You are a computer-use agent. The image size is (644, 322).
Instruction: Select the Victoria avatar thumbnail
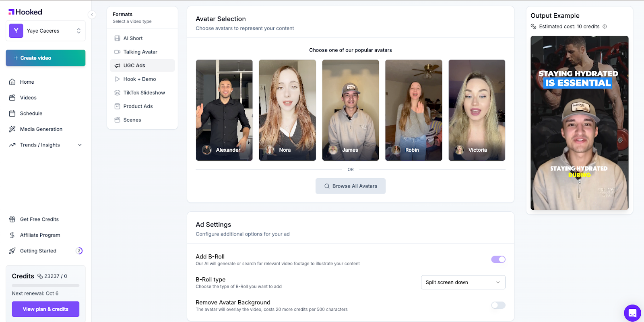(x=477, y=110)
